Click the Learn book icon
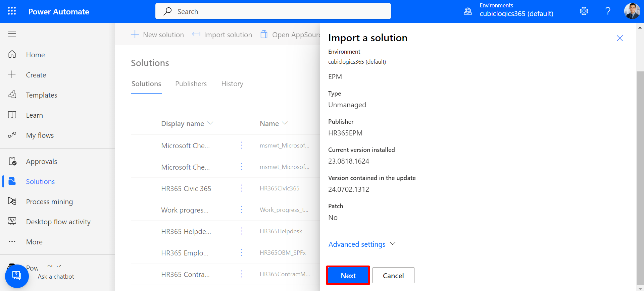 pyautogui.click(x=12, y=115)
